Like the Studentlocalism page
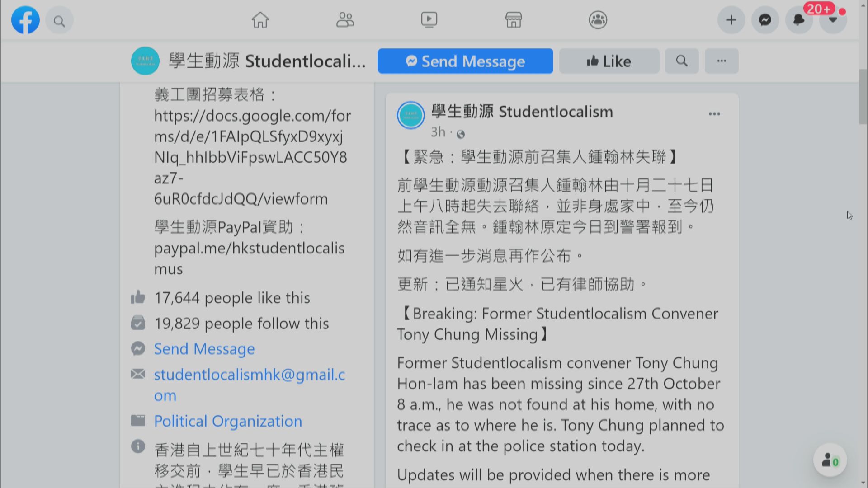This screenshot has height=488, width=868. (609, 61)
